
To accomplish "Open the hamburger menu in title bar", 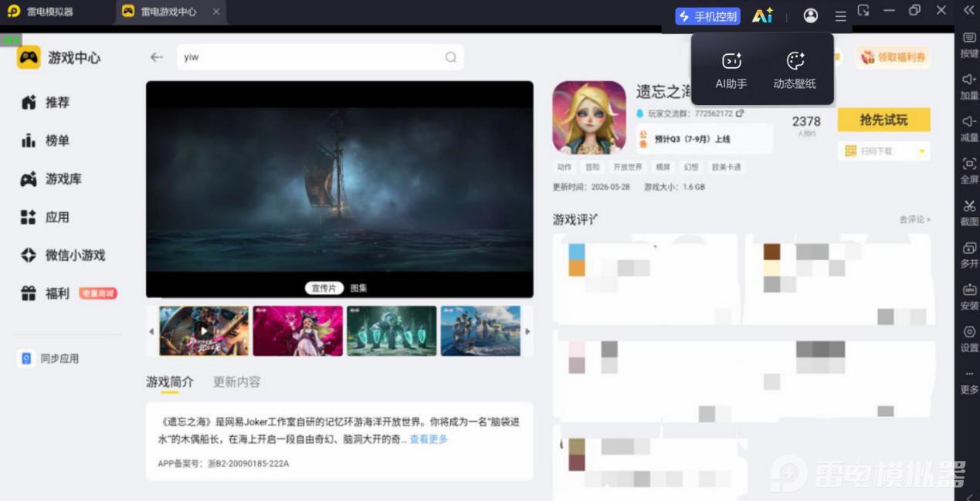I will (x=840, y=15).
